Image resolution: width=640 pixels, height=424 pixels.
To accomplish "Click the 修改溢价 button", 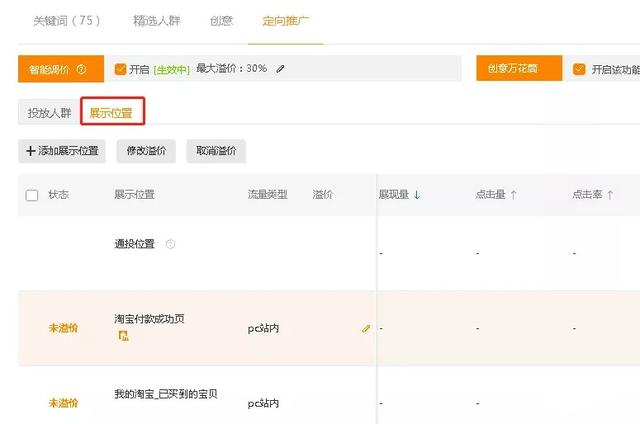I will coord(146,151).
